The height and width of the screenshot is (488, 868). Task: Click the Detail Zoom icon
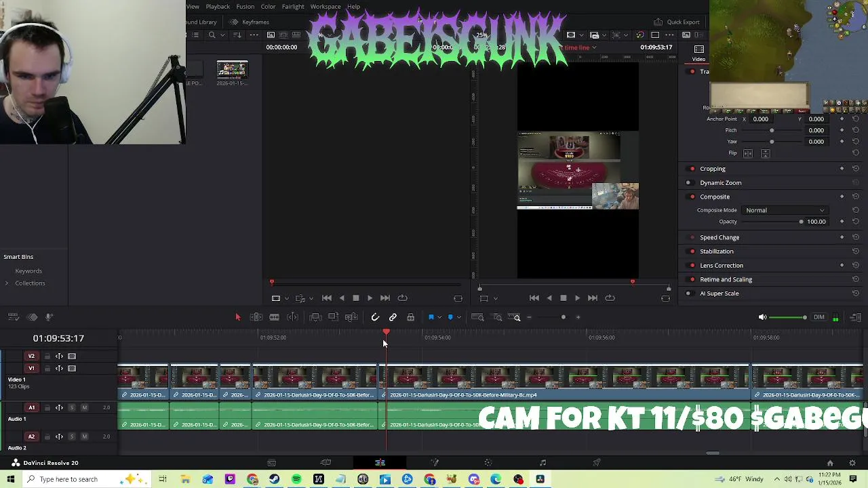click(497, 317)
